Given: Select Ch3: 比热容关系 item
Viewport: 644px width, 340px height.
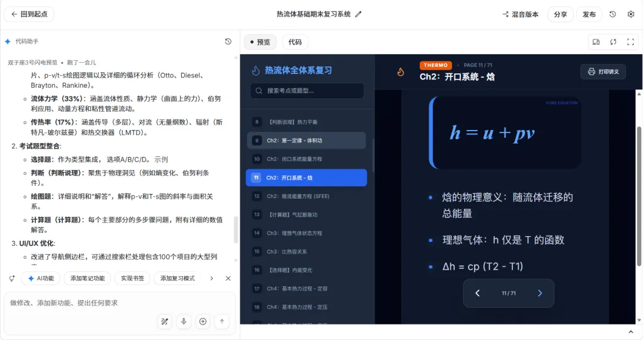Looking at the screenshot, I should coord(306,252).
